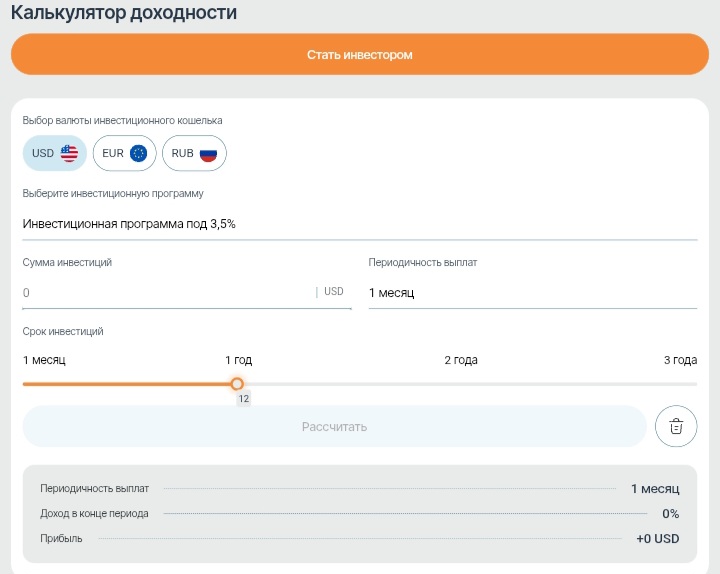Click the 'Прибыль' +0 USD result value

tap(657, 539)
